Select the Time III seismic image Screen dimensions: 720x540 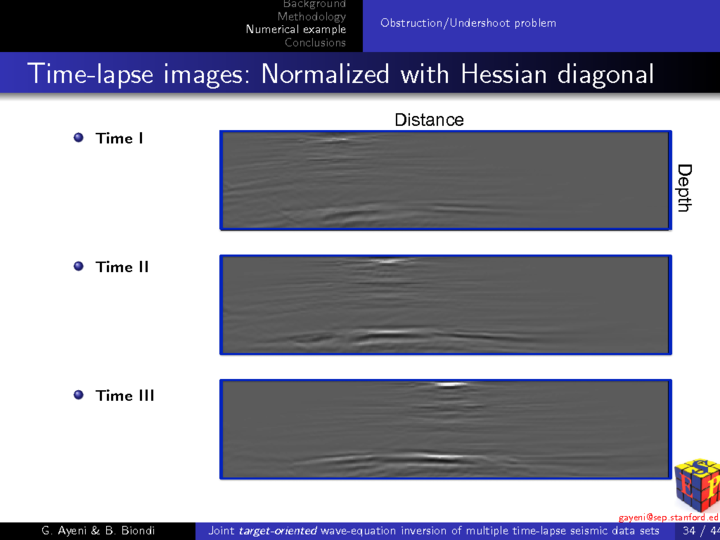(445, 429)
